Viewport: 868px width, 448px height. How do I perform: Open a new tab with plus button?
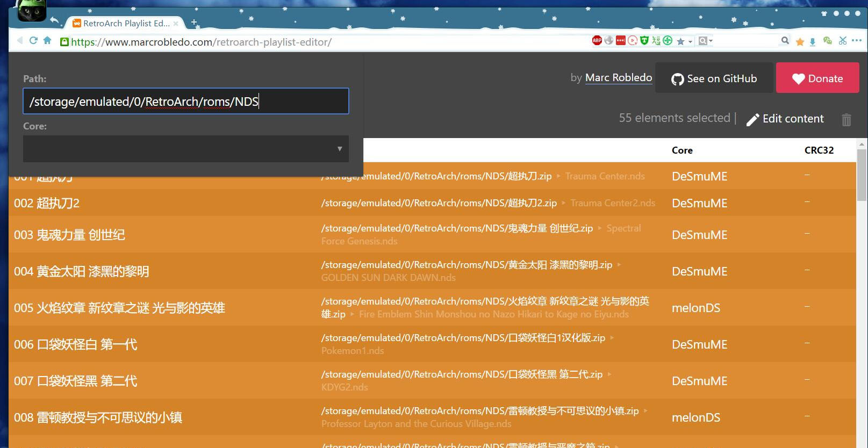tap(194, 23)
